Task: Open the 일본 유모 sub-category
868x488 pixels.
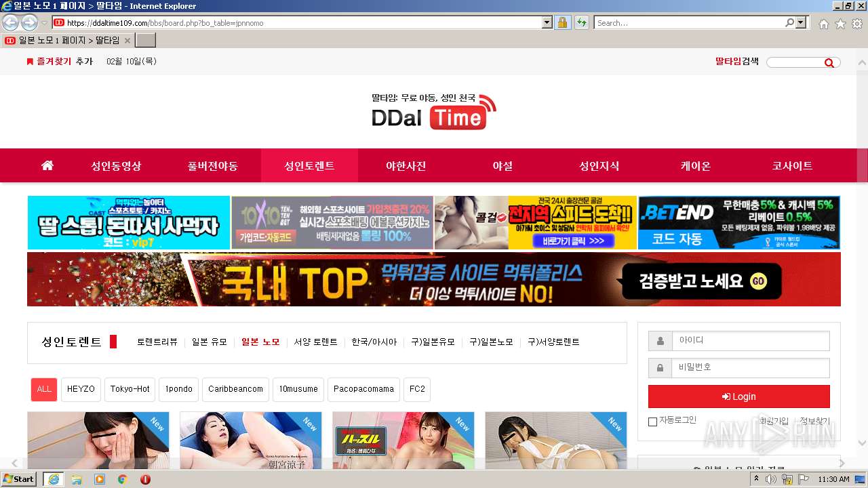Action: click(210, 342)
